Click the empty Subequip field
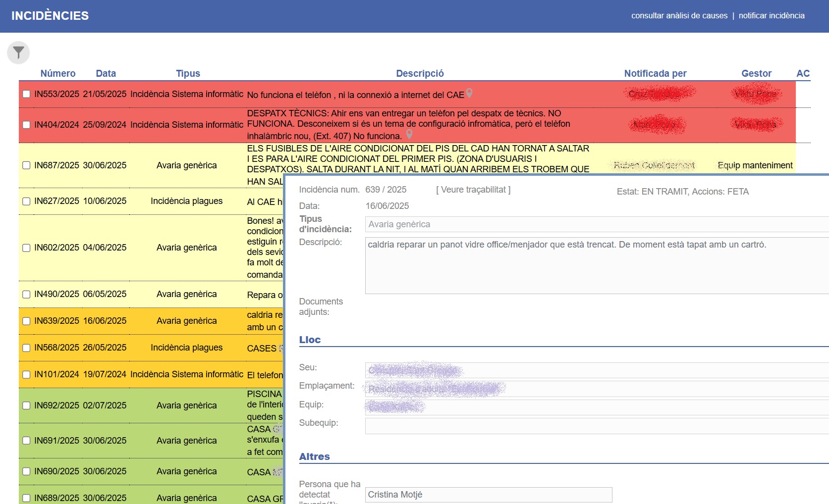 pyautogui.click(x=597, y=426)
